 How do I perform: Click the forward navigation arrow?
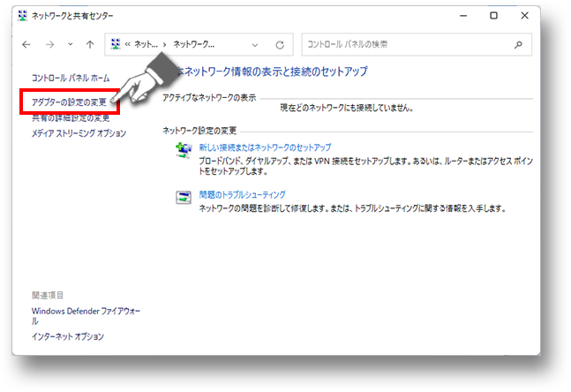coord(50,45)
